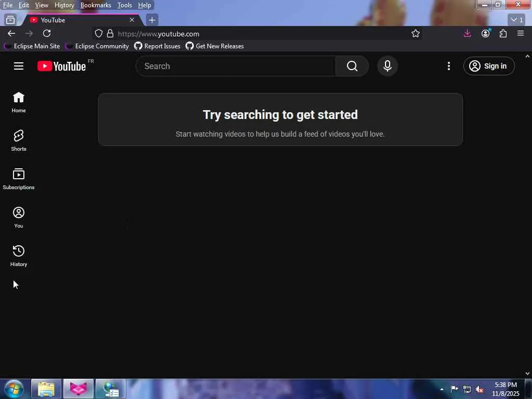
Task: Close the YouTube tab
Action: coord(132,20)
